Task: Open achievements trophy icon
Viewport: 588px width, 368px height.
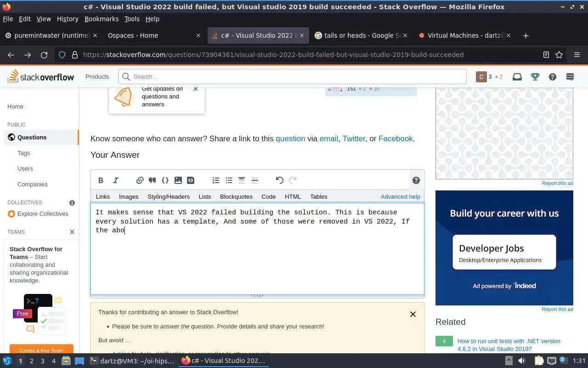Action: pyautogui.click(x=535, y=77)
